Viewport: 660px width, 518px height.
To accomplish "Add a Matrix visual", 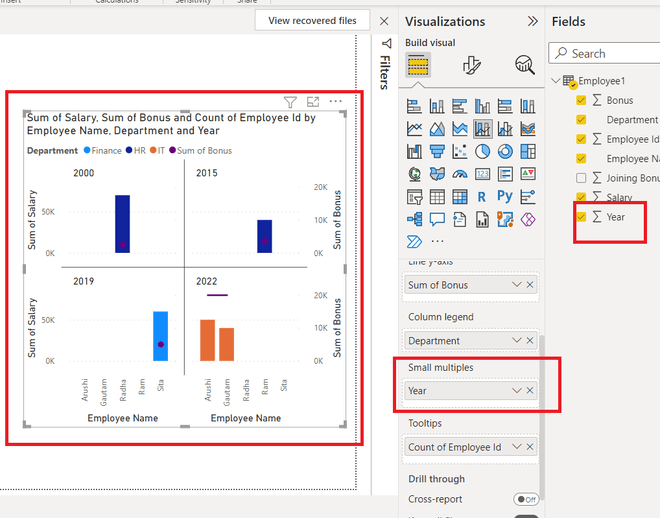I will (460, 197).
